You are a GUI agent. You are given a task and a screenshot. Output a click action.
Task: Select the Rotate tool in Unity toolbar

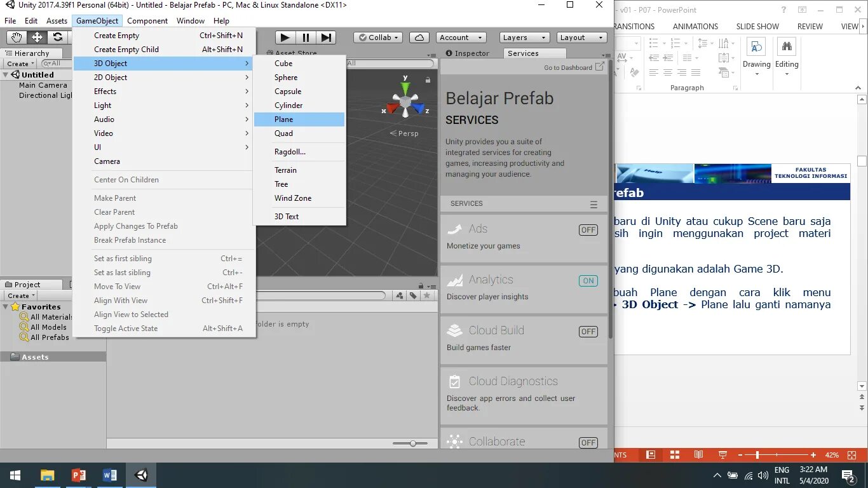click(57, 37)
